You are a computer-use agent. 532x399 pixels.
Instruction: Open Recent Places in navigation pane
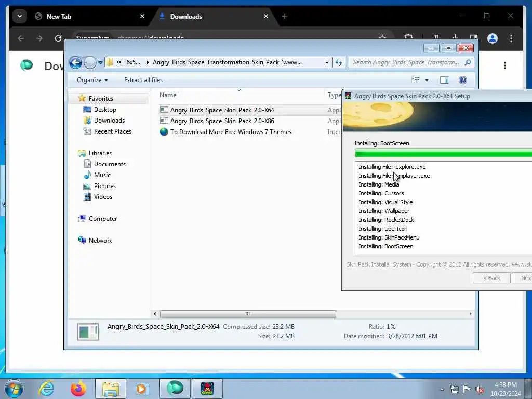coord(112,131)
